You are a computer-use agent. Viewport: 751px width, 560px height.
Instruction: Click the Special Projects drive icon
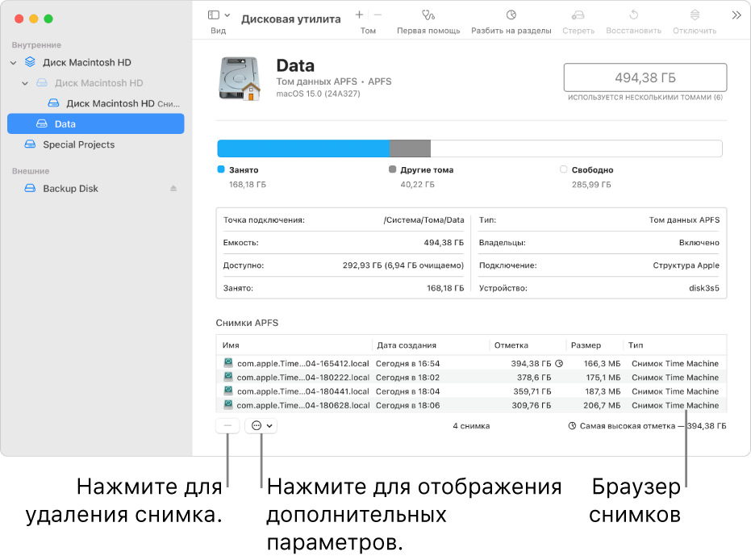coord(30,144)
